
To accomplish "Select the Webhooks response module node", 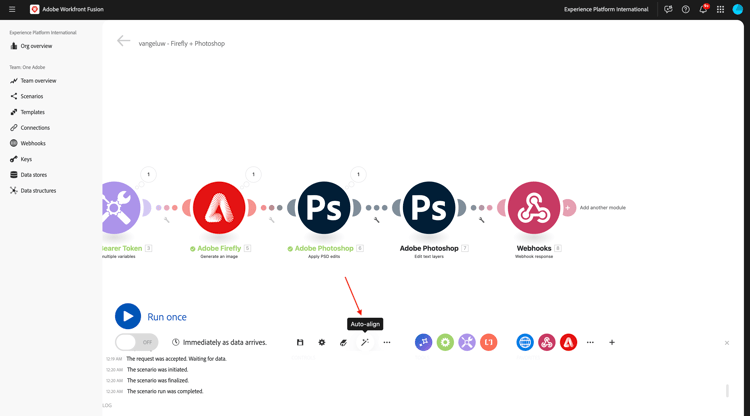I will coord(534,208).
